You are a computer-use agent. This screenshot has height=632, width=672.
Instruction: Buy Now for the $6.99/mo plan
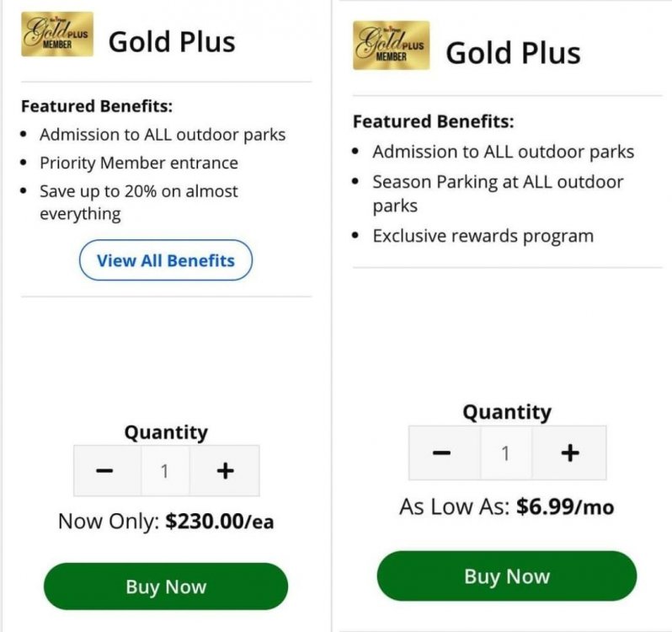tap(506, 576)
